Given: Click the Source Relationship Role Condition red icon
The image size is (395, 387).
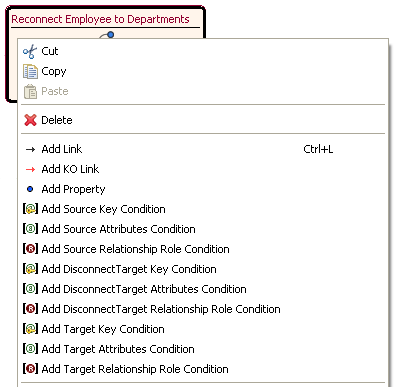Looking at the screenshot, I should [x=30, y=249].
